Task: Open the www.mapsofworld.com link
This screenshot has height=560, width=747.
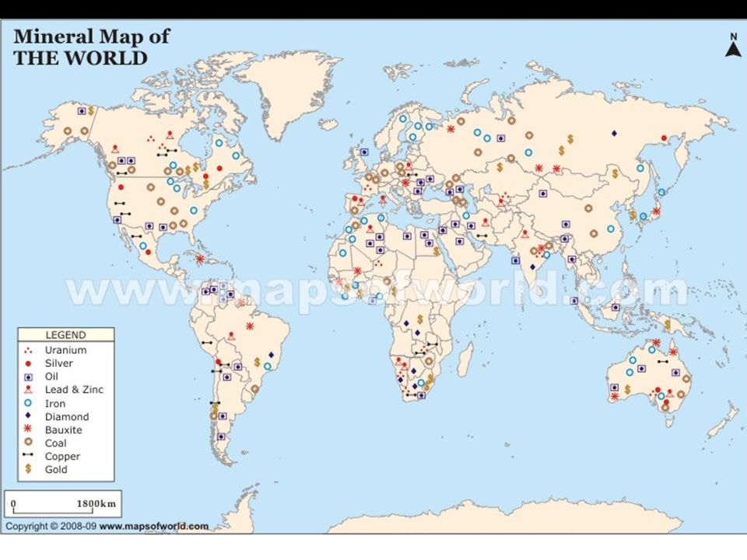Action: point(154,527)
